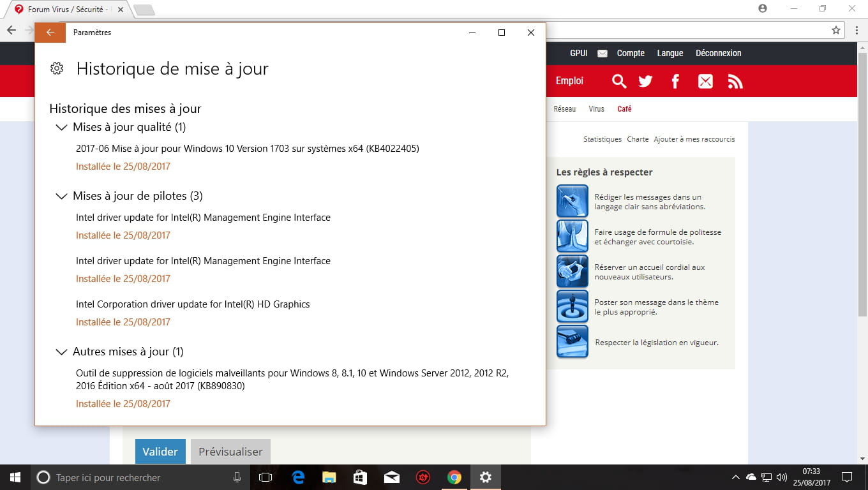
Task: Open the Emploi section on the red banner
Action: click(569, 81)
